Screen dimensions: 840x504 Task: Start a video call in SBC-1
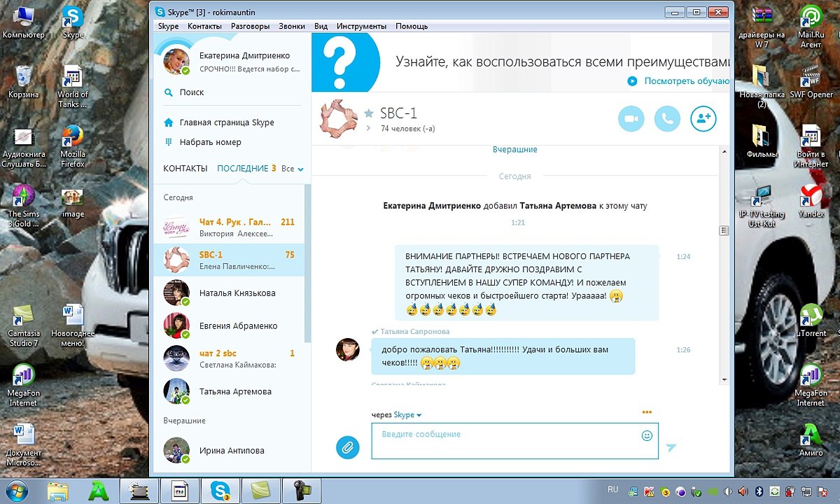[x=631, y=119]
